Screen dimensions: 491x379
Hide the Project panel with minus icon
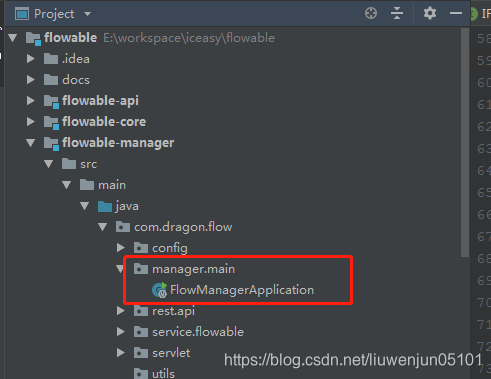[x=456, y=13]
